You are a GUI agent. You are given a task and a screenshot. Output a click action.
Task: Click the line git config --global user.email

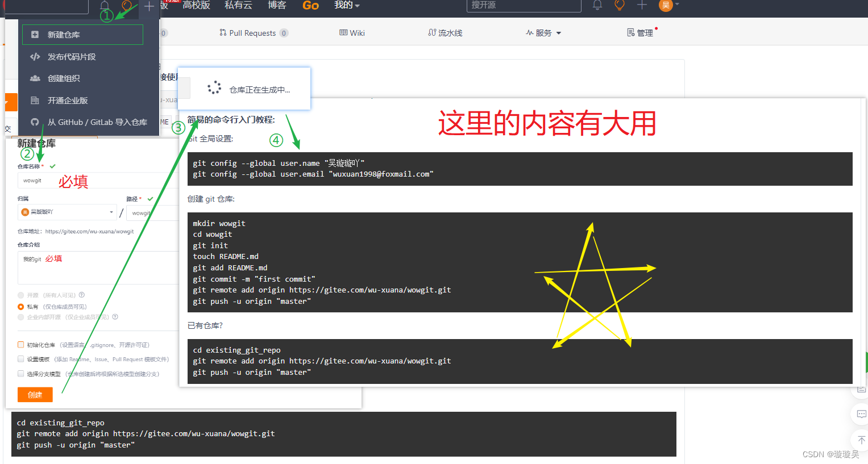pyautogui.click(x=313, y=174)
